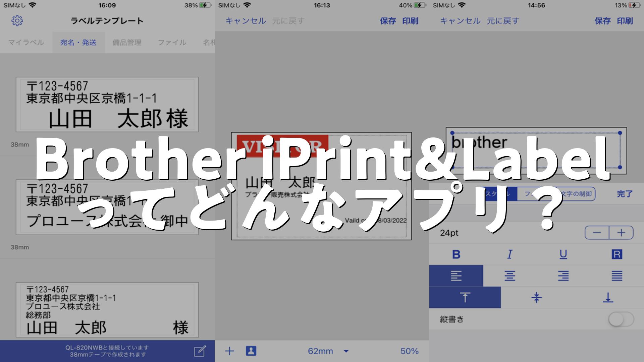Tap 保存 in the brother text editor
This screenshot has width=644, height=362.
pyautogui.click(x=603, y=21)
